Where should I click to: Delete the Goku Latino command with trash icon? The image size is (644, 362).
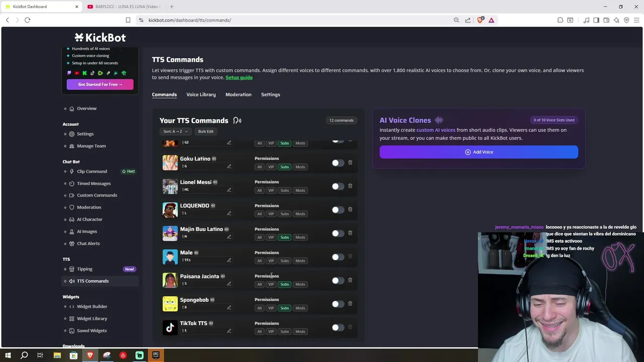pos(350,162)
